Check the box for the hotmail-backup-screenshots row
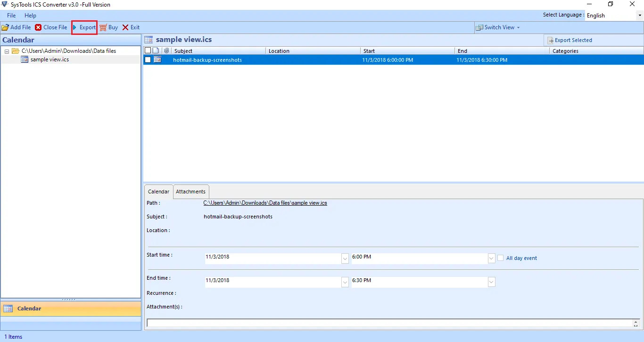This screenshot has width=644, height=342. [148, 60]
